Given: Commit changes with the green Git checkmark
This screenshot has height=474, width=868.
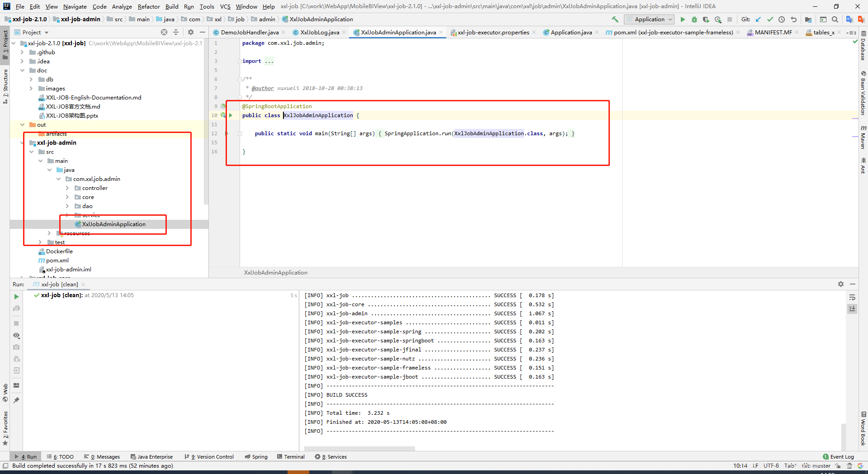Looking at the screenshot, I should coord(770,19).
